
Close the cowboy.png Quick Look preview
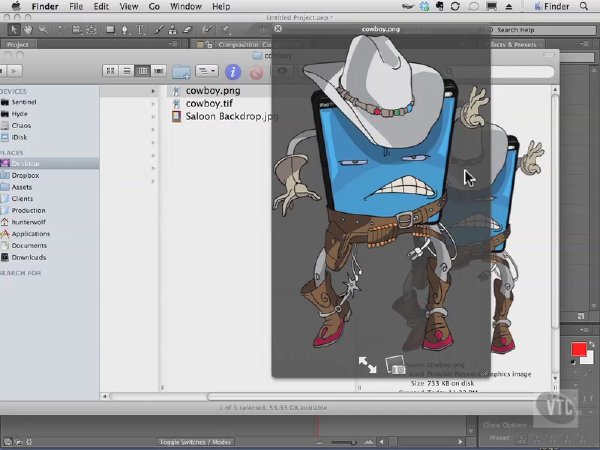[x=278, y=28]
